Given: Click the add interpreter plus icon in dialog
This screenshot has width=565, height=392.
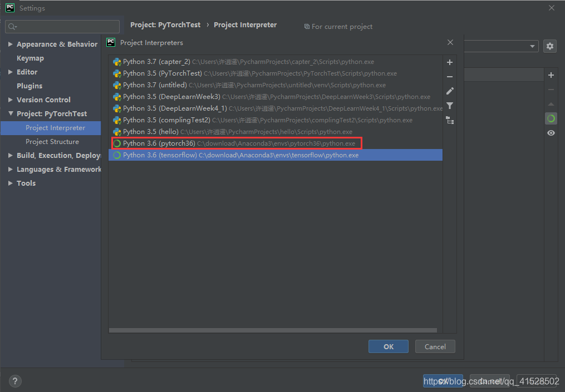Looking at the screenshot, I should click(x=450, y=62).
